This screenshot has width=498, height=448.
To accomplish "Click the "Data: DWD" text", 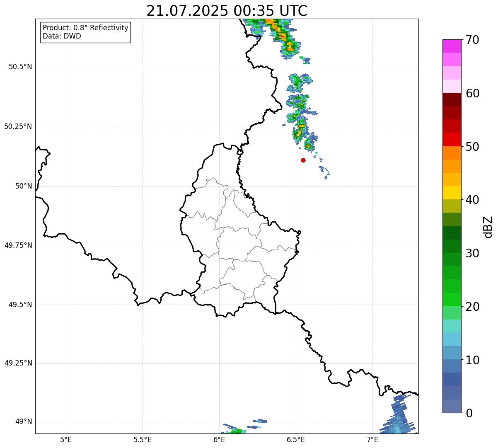I will [62, 36].
